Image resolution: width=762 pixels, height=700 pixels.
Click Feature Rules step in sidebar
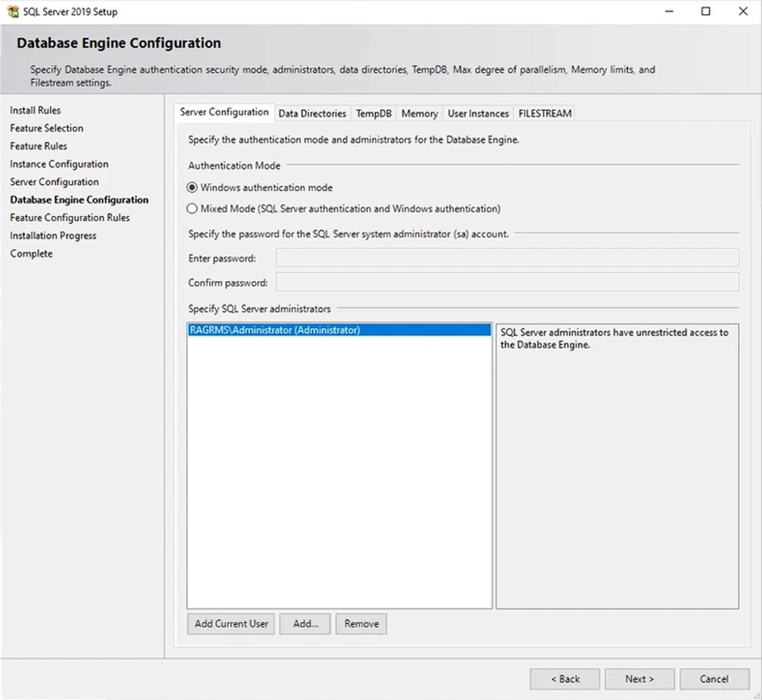click(x=39, y=146)
